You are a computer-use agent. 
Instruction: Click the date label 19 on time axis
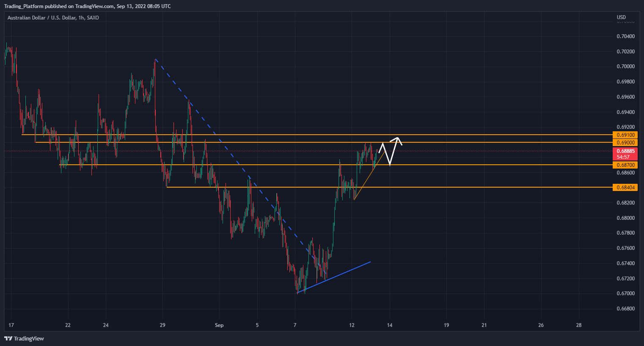click(x=446, y=325)
